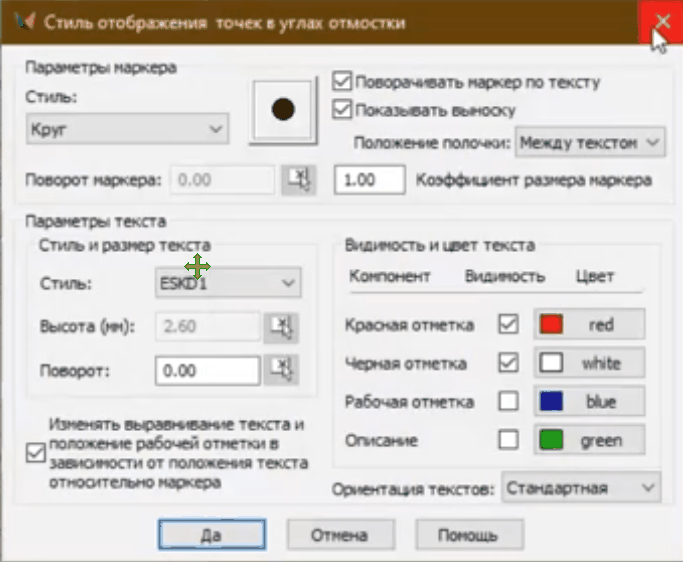Image resolution: width=683 pixels, height=562 pixels.
Task: Click the pick icon beside the text Поворот field
Action: [281, 371]
